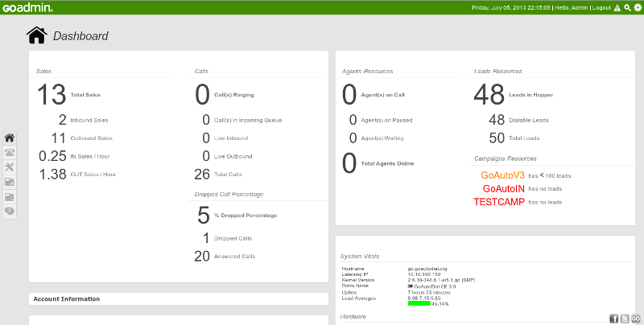Click the Dialable Leads label
The width and height of the screenshot is (644, 325).
529,120
